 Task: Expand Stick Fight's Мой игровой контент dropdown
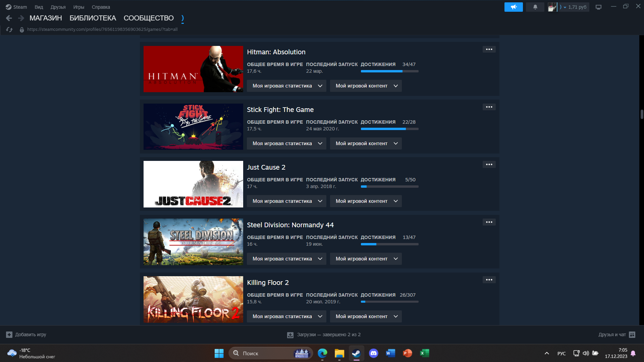[x=366, y=143]
